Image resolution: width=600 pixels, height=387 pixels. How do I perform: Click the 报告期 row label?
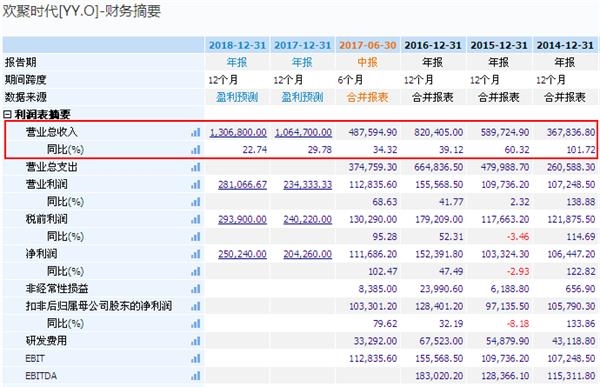click(x=20, y=62)
